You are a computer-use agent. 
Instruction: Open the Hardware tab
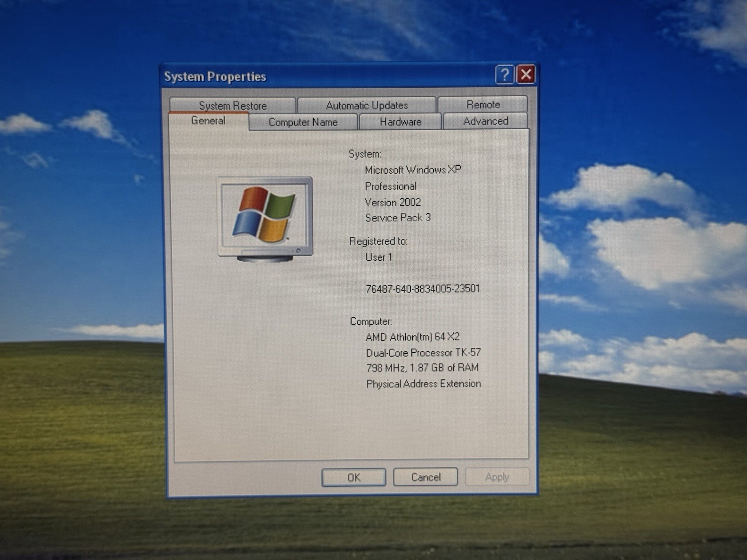click(401, 121)
